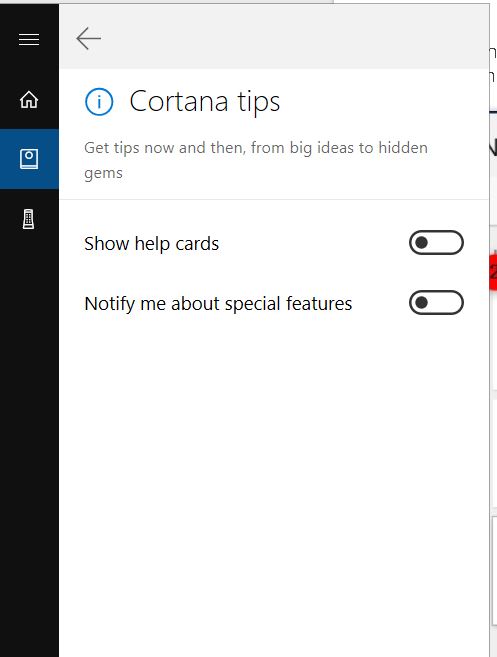Go to Cortana Home icon

(x=29, y=100)
